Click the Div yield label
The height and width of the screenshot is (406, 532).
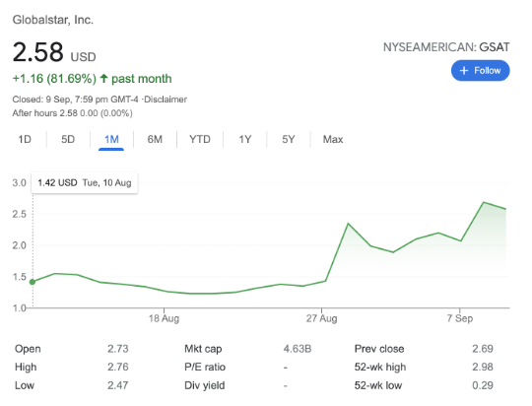click(205, 385)
